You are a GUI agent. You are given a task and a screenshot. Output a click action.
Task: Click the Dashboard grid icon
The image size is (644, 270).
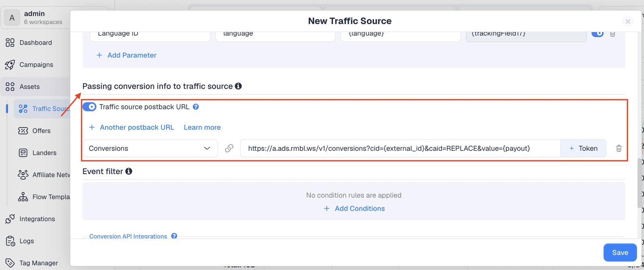coord(10,43)
